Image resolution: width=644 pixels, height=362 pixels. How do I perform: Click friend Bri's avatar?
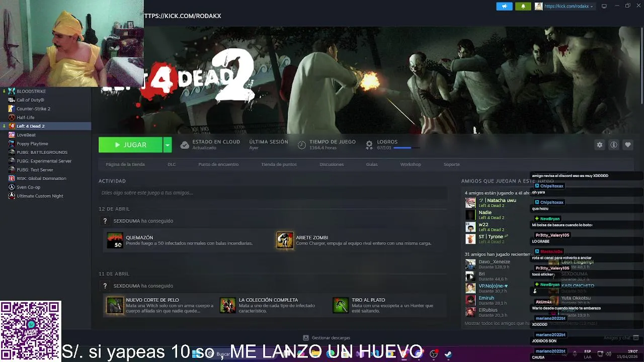pyautogui.click(x=470, y=276)
